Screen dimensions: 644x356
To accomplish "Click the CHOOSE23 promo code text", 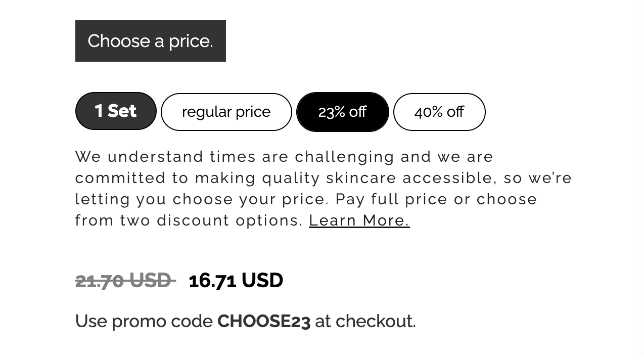I will pyautogui.click(x=263, y=322).
